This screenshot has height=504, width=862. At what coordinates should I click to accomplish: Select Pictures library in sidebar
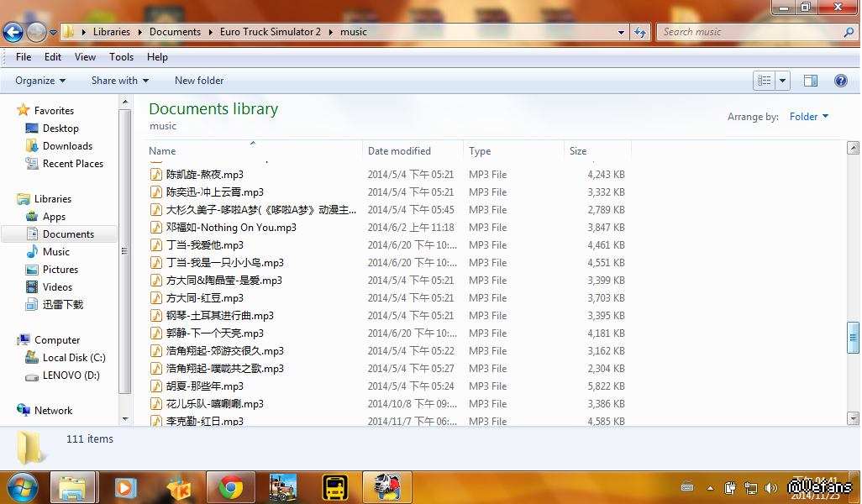pyautogui.click(x=52, y=270)
